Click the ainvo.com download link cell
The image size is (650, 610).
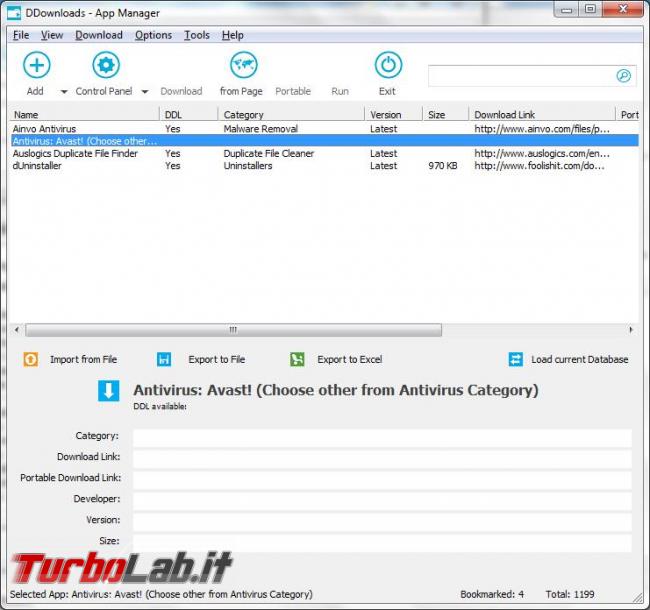[x=542, y=129]
